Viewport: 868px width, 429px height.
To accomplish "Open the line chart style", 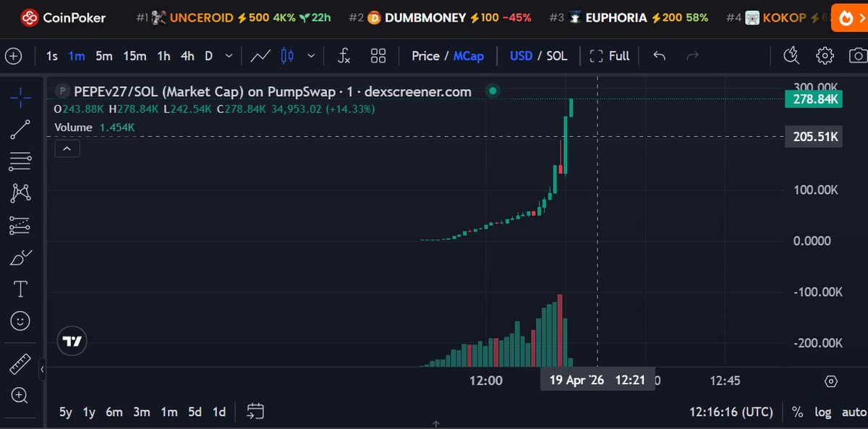I will (261, 56).
